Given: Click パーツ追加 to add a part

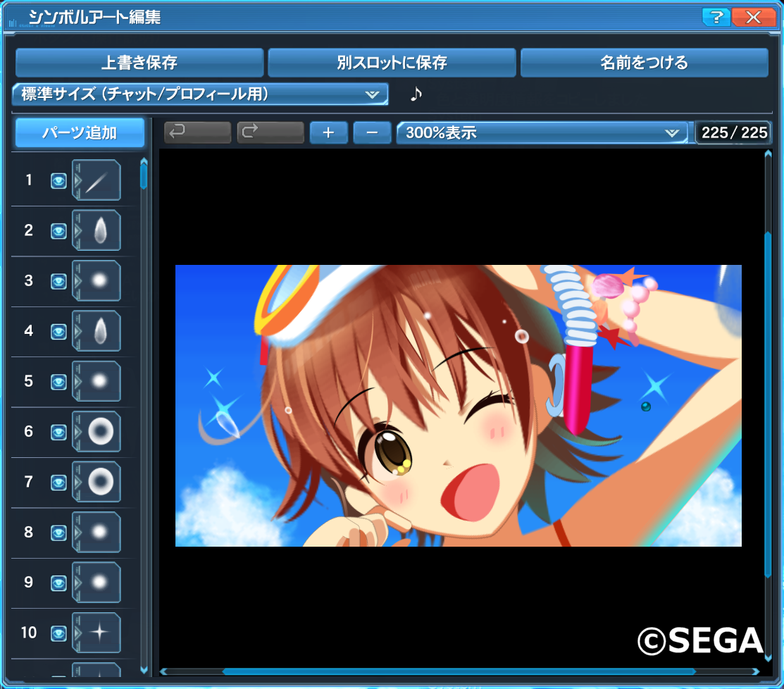Looking at the screenshot, I should click(x=80, y=132).
